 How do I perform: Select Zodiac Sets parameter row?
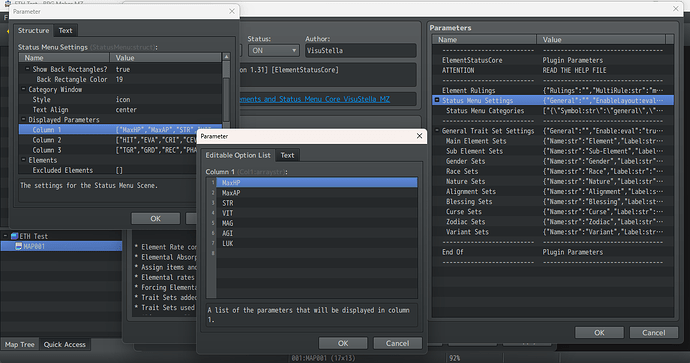click(553, 222)
